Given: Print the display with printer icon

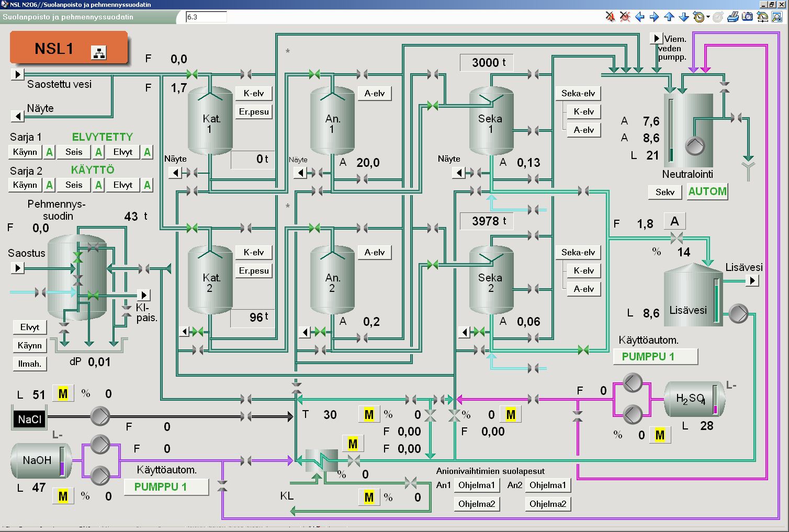Looking at the screenshot, I should tap(733, 17).
